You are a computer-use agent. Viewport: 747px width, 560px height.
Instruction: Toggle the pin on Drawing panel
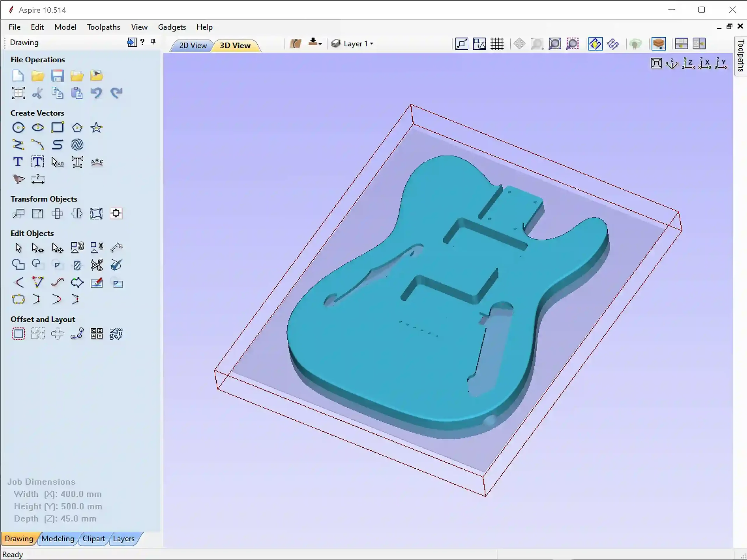(153, 42)
